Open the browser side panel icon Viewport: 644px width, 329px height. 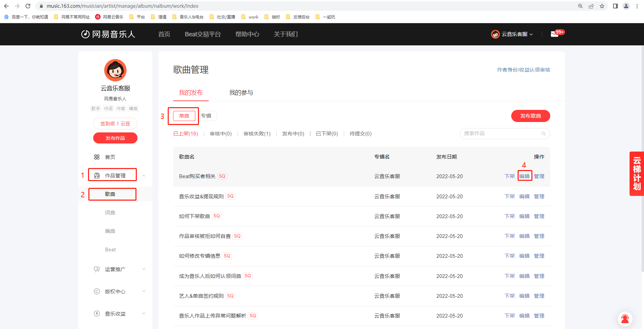(x=615, y=6)
